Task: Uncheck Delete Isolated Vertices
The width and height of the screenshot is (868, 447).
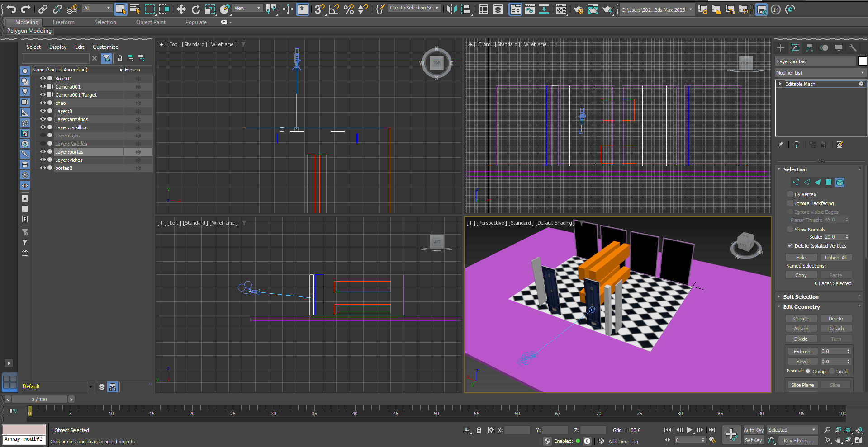Action: click(790, 246)
